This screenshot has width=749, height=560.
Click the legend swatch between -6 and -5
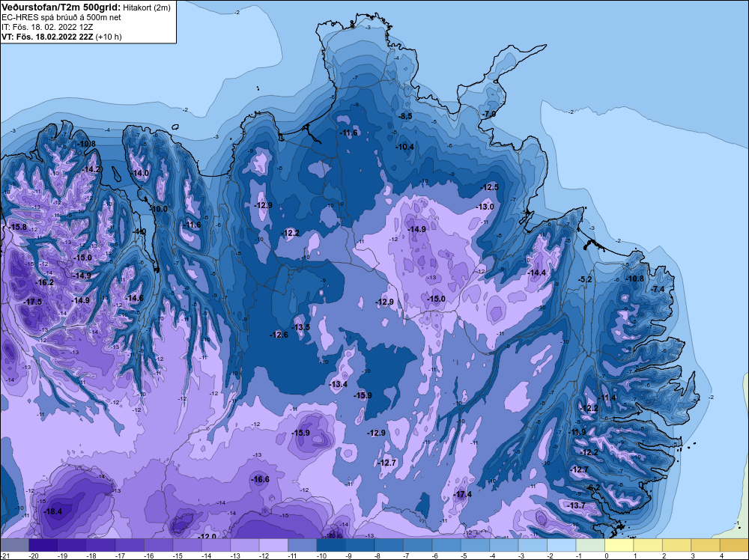tap(446, 545)
